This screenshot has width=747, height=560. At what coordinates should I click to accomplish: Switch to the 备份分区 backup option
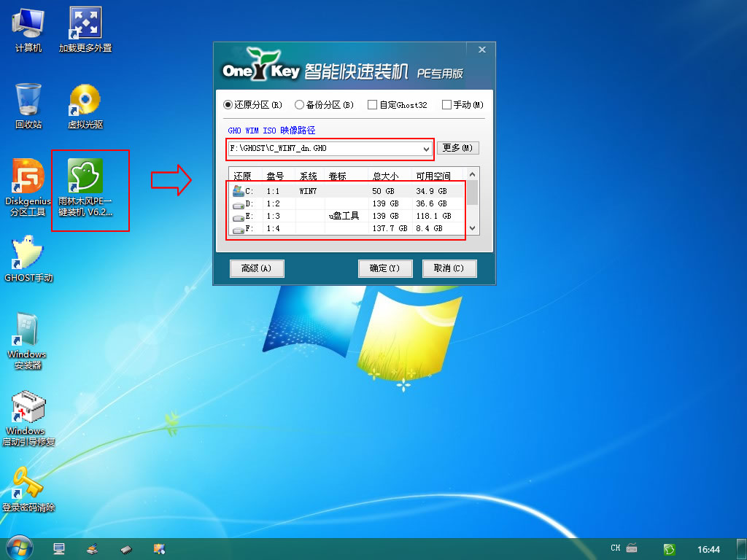[299, 104]
